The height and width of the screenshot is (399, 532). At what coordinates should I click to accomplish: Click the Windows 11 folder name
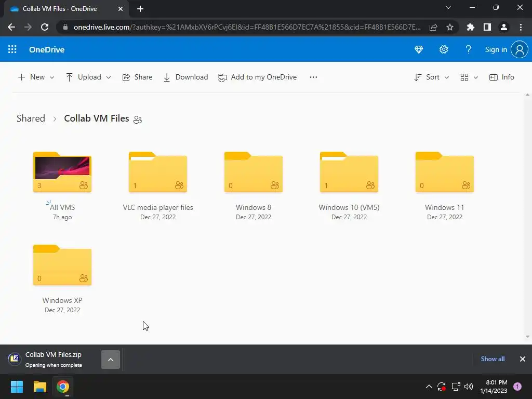(445, 207)
